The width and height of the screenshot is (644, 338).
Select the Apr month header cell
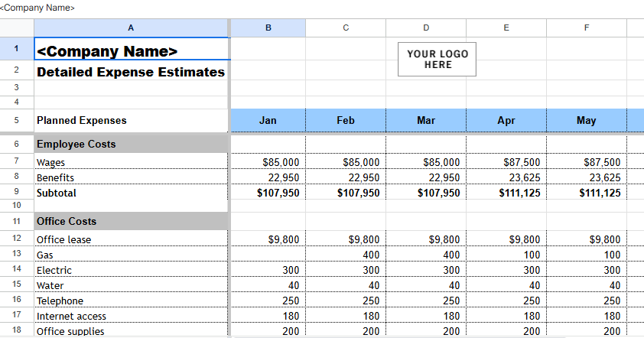coord(506,121)
